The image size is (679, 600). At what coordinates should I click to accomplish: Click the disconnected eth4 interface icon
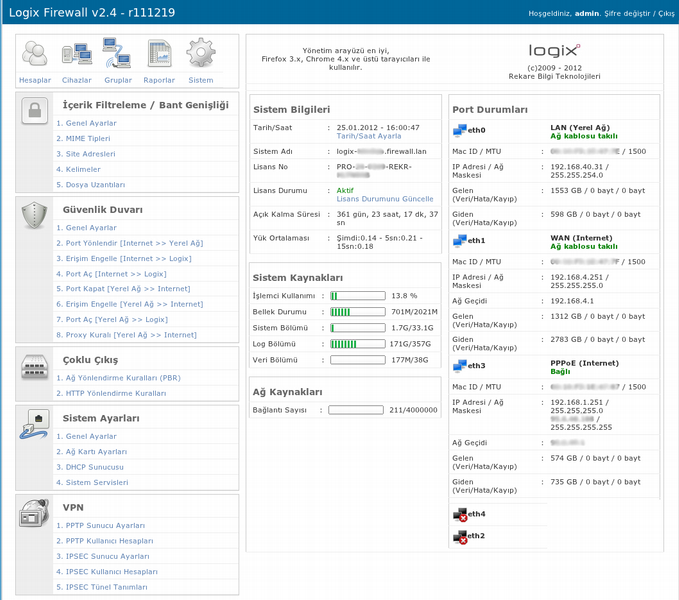tap(460, 515)
